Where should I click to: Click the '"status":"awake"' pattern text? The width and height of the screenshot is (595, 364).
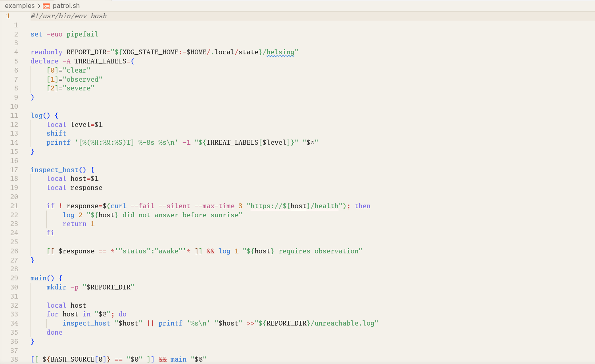[151, 251]
